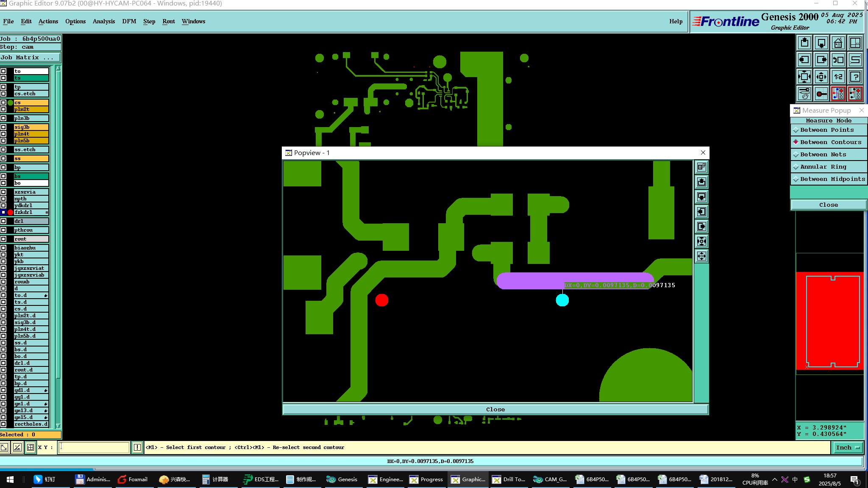The image size is (868, 488).
Task: Open the layer feature query (?) icon
Action: (855, 77)
